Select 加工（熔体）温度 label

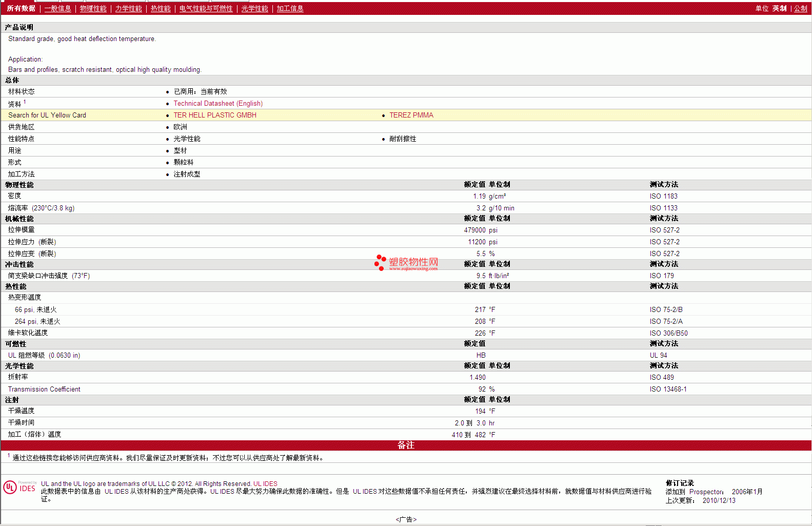[34, 434]
